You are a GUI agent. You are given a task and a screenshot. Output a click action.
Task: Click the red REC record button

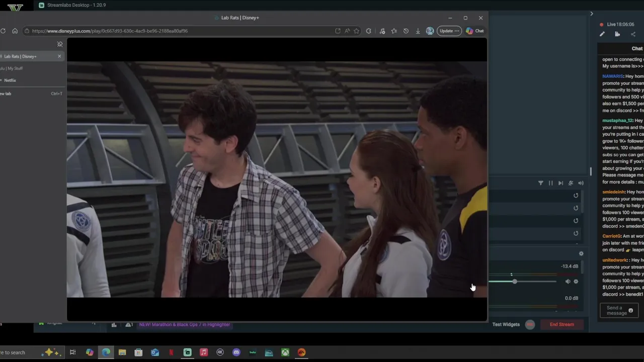530,324
